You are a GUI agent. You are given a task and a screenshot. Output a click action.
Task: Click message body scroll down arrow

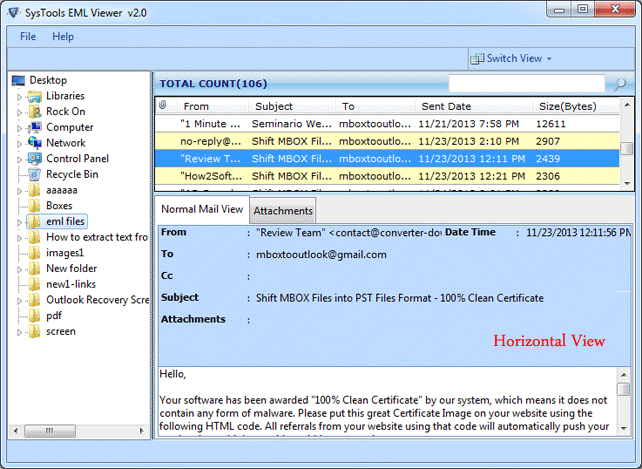(624, 428)
